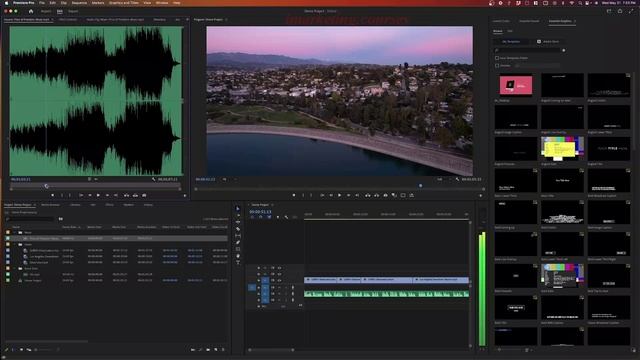Collapse the Music bin
This screenshot has width=640, height=360.
(x=15, y=232)
